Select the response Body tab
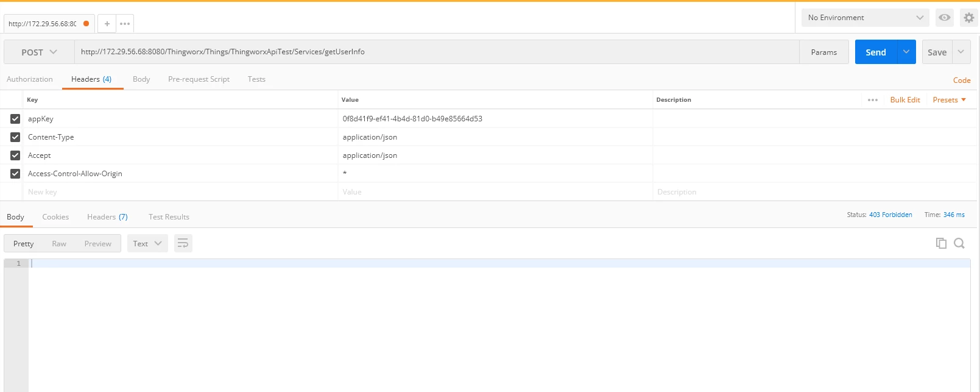Image resolution: width=980 pixels, height=392 pixels. click(15, 217)
